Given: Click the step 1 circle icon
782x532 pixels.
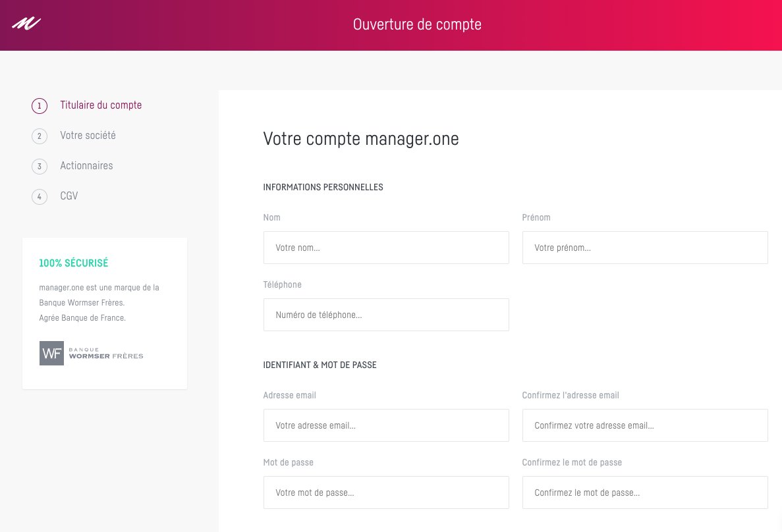Looking at the screenshot, I should 40,106.
